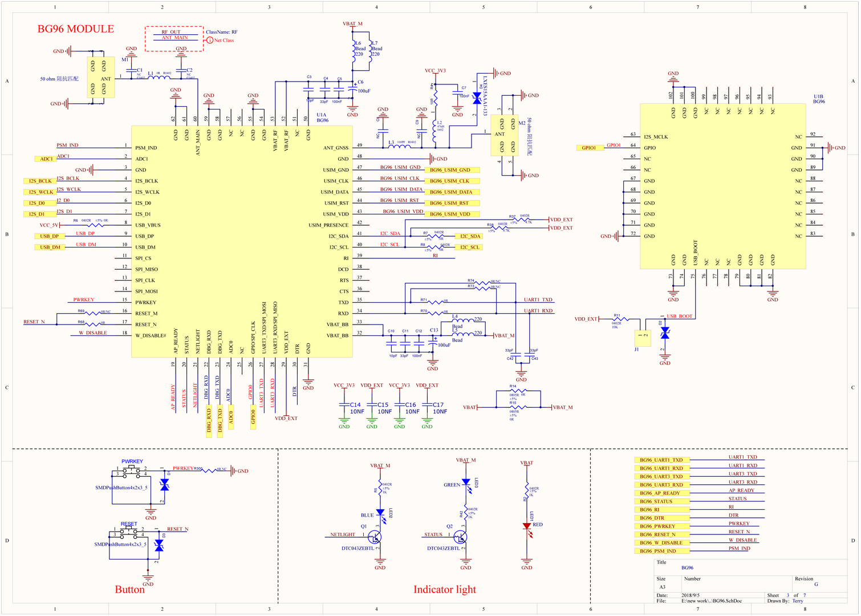Click the 'Button' section label
Screen dimensions: 861x616
point(130,590)
